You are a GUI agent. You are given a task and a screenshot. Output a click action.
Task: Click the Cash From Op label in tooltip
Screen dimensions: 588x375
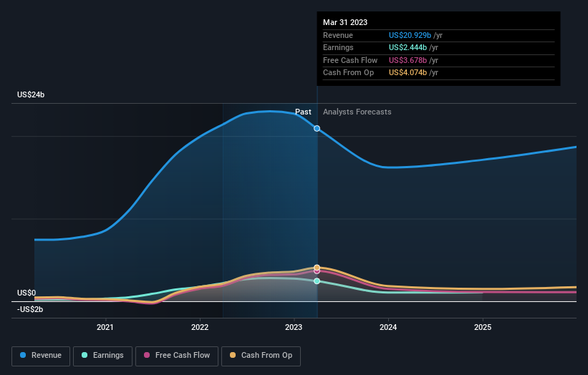click(x=348, y=73)
